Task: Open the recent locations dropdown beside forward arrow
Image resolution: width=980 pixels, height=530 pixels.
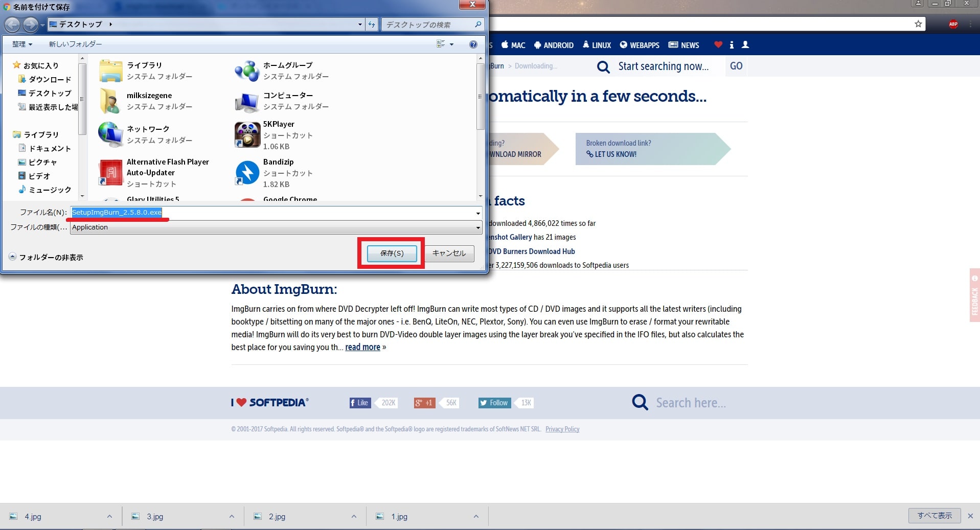Action: click(42, 25)
